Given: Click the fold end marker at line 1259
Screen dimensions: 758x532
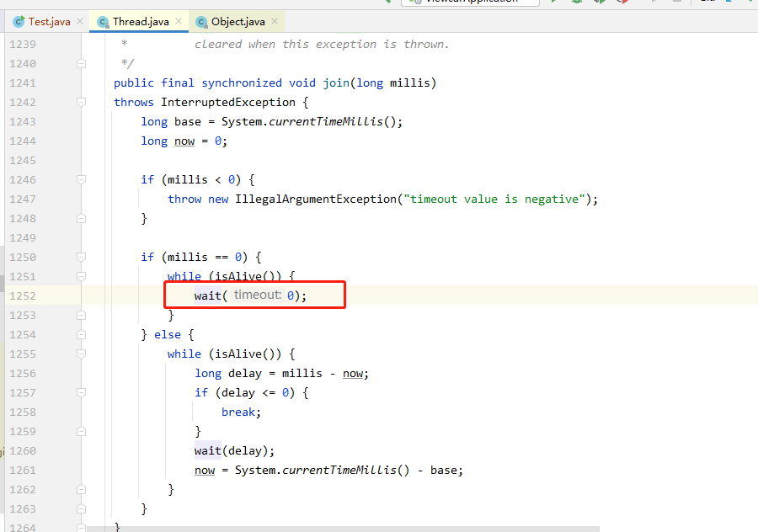Looking at the screenshot, I should 81,431.
